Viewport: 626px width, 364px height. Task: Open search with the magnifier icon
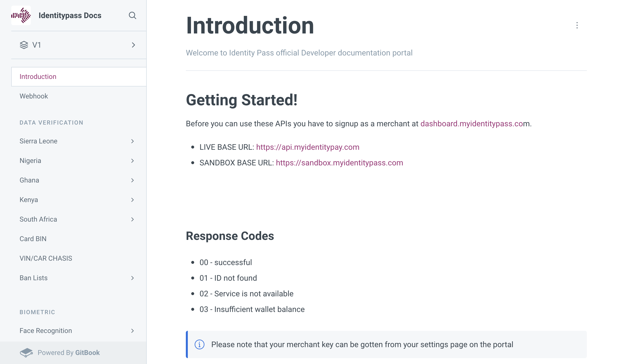[x=132, y=15]
